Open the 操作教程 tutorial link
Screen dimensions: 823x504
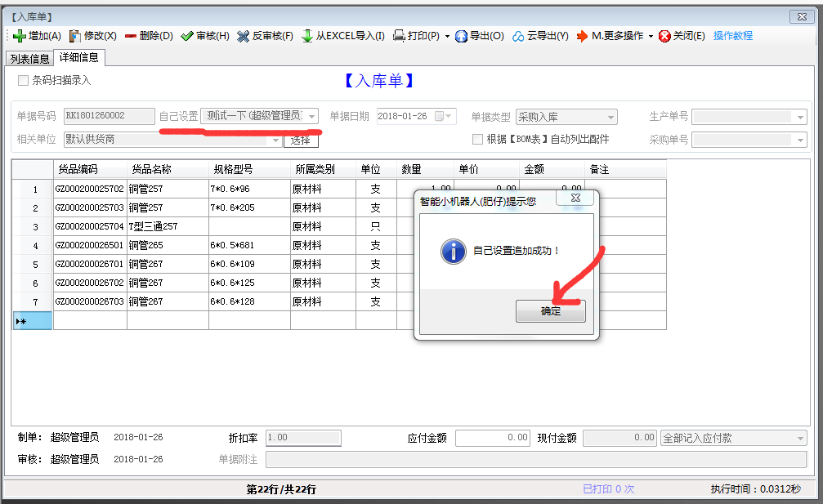732,36
